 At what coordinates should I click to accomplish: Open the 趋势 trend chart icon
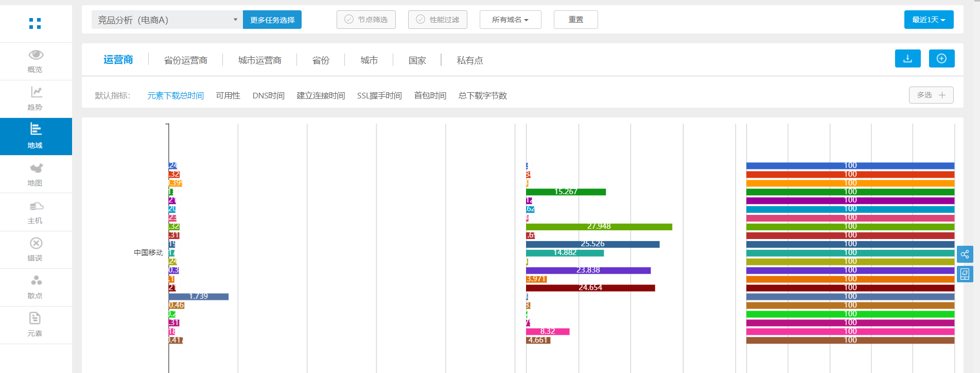[36, 93]
